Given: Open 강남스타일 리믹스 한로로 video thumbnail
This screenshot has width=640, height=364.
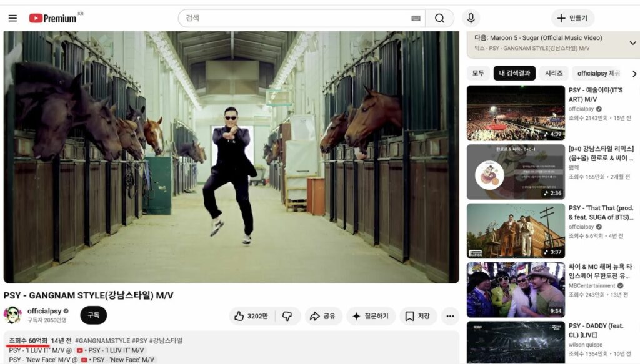Looking at the screenshot, I should coord(516,172).
